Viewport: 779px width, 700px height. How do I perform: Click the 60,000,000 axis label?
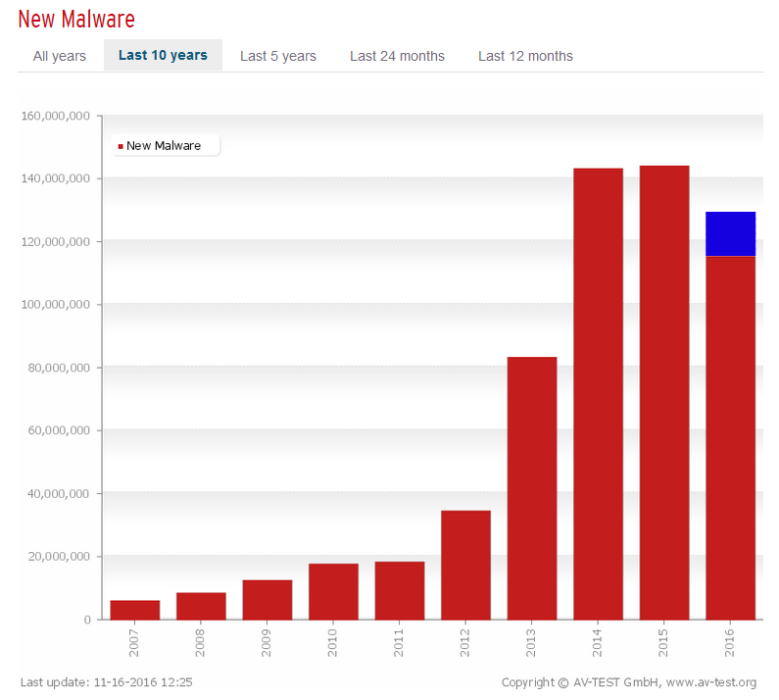59,430
